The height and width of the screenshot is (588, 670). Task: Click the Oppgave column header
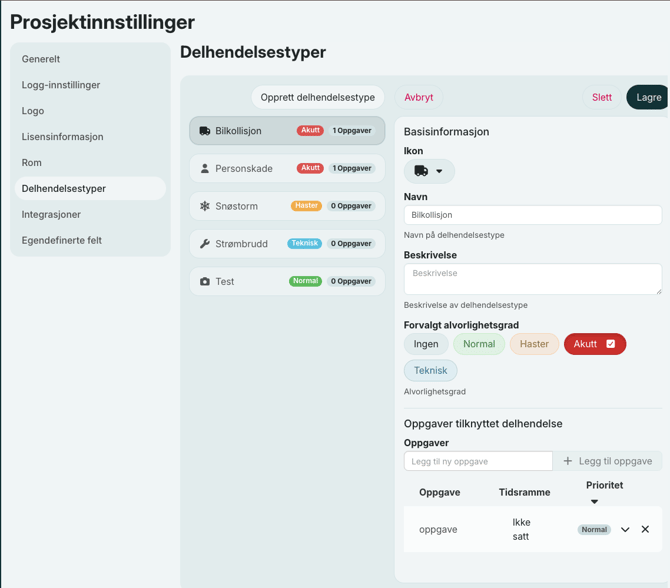tap(439, 492)
